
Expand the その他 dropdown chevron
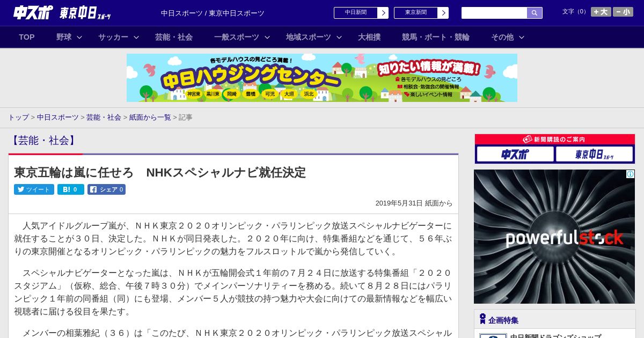(x=522, y=37)
